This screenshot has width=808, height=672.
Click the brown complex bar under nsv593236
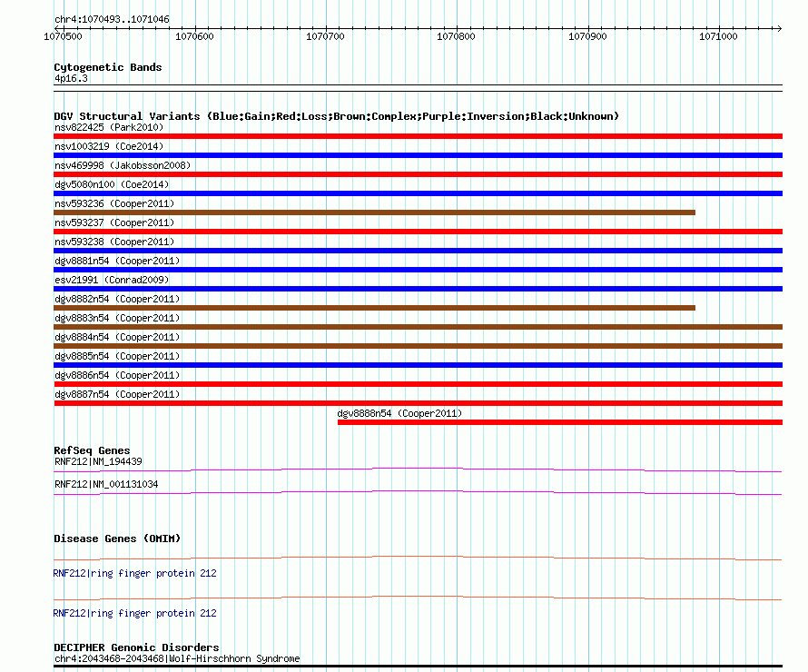(375, 212)
